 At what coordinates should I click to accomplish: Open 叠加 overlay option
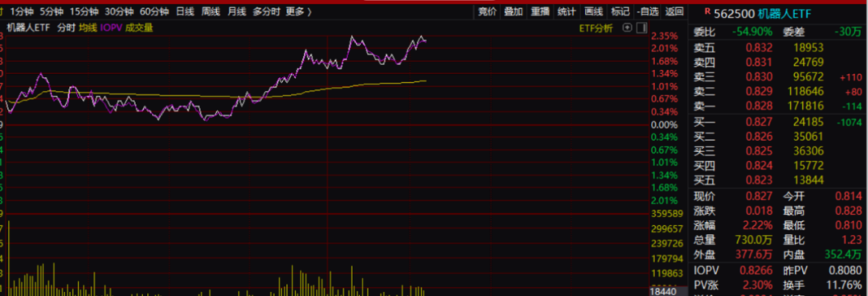tap(513, 11)
